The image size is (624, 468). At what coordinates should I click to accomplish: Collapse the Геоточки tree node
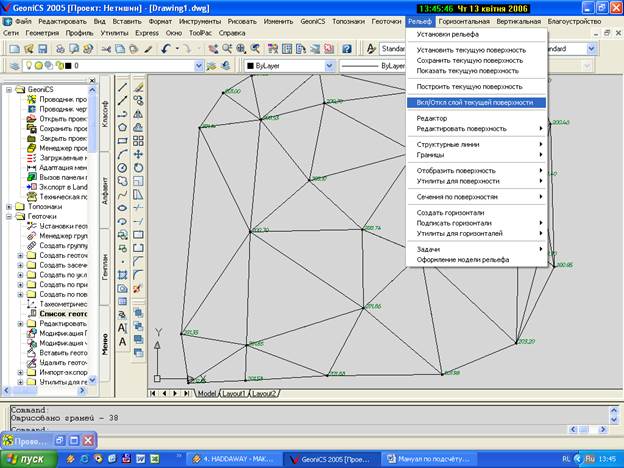(9, 216)
